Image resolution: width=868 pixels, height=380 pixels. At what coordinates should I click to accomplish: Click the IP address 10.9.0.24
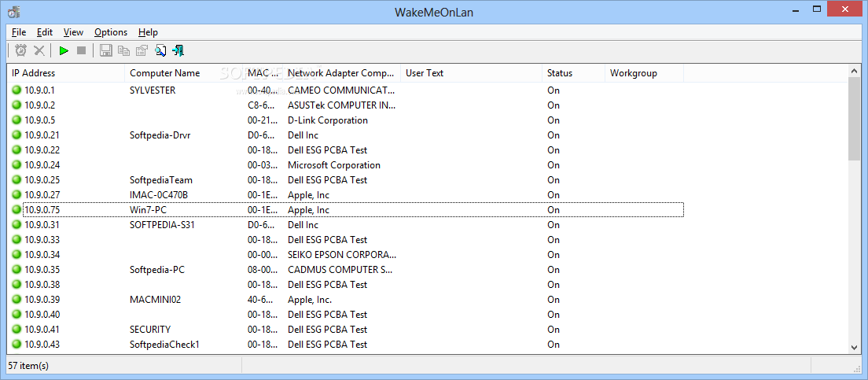(42, 164)
